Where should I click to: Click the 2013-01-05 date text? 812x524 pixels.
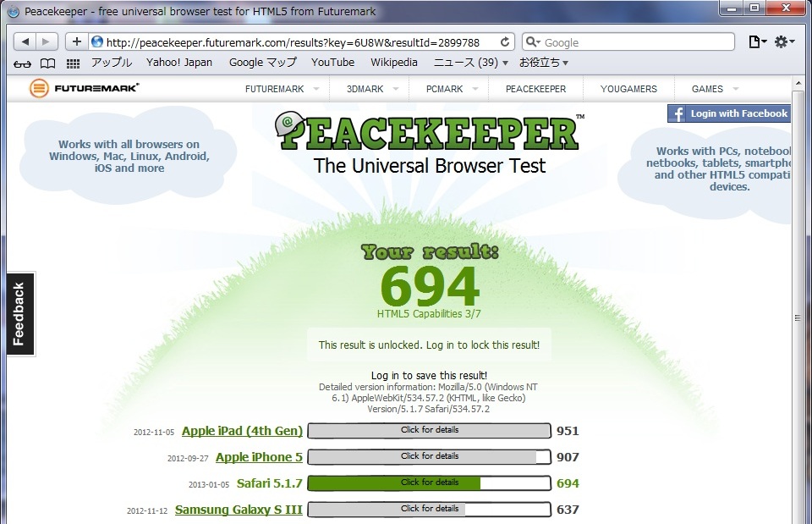click(209, 484)
